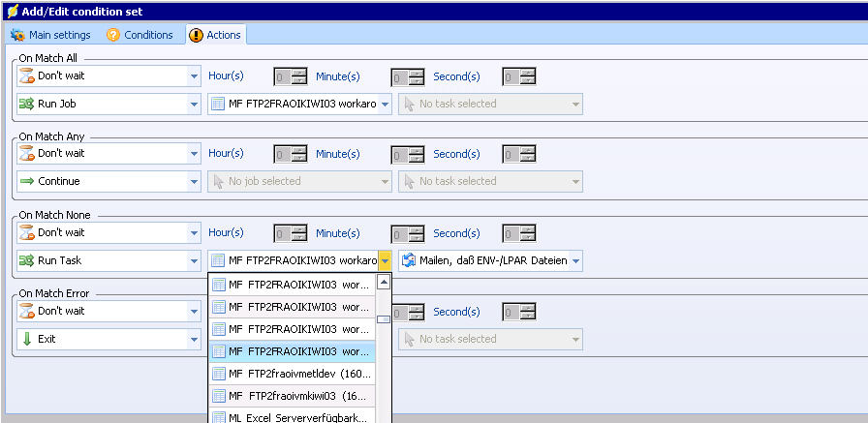Image resolution: width=868 pixels, height=423 pixels.
Task: Click the green Continue arrow icon
Action: coord(26,181)
